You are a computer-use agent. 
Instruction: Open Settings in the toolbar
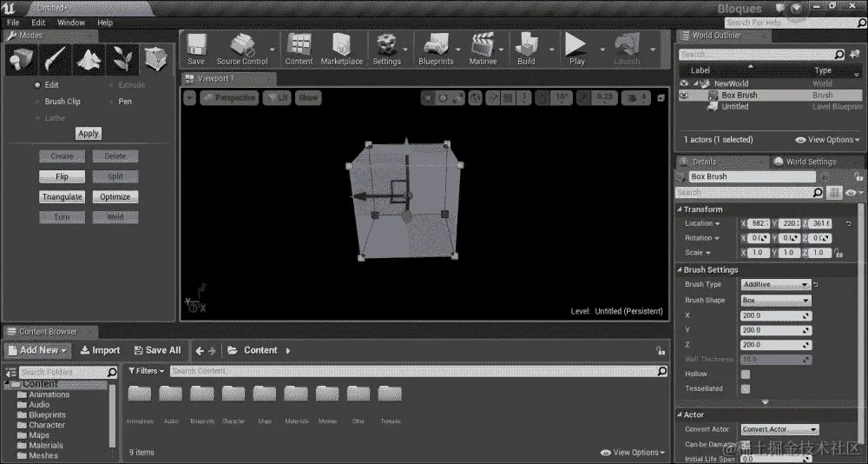tap(386, 50)
